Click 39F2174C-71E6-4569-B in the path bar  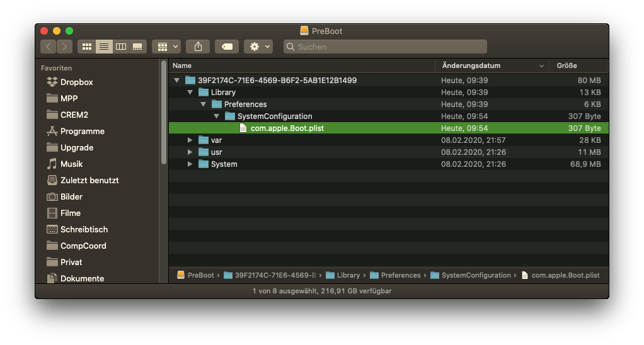tap(270, 275)
